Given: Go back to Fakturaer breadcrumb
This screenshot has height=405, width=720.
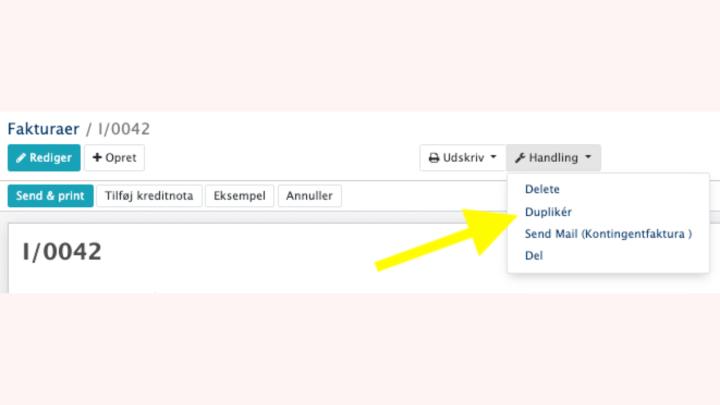Looking at the screenshot, I should point(44,129).
